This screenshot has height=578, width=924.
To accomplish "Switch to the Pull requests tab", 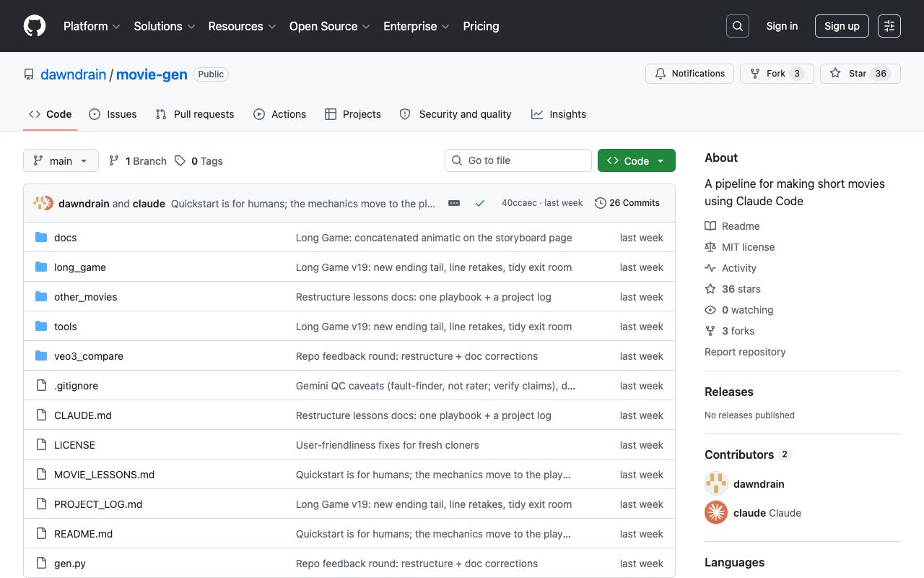I will (x=195, y=114).
